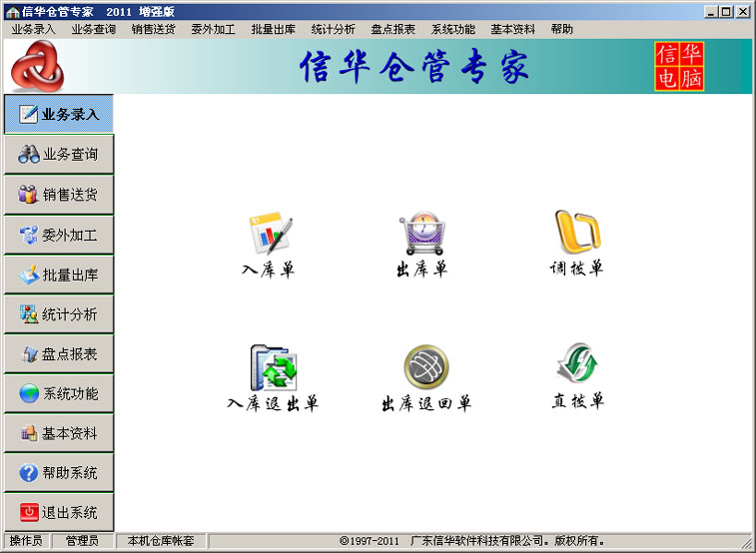Open the 系统功能 menu
This screenshot has width=756, height=553.
(453, 29)
